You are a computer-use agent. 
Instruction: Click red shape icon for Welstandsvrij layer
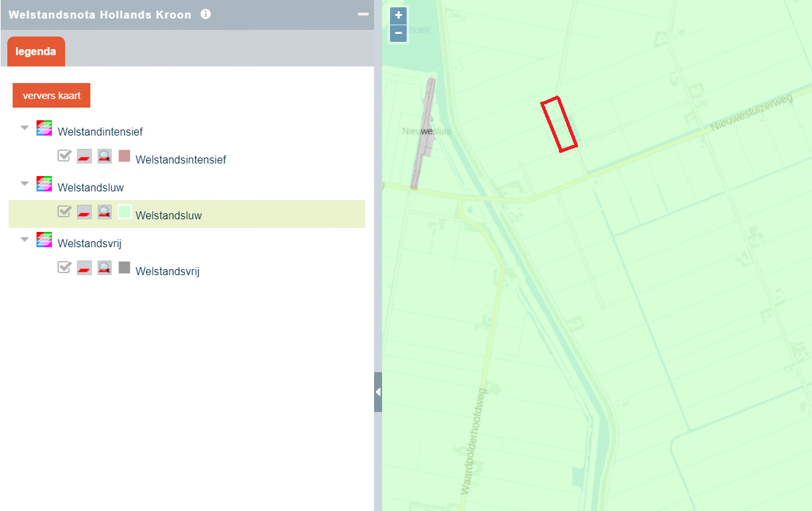(84, 268)
